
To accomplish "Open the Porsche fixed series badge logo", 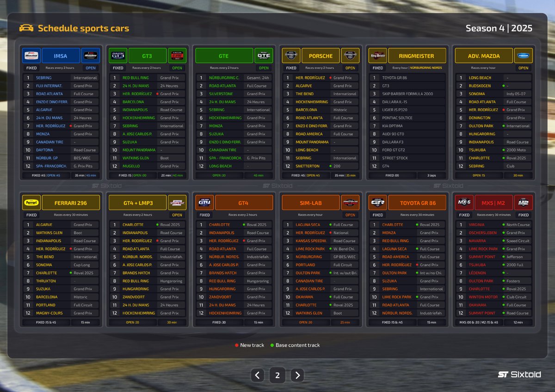I will [291, 56].
